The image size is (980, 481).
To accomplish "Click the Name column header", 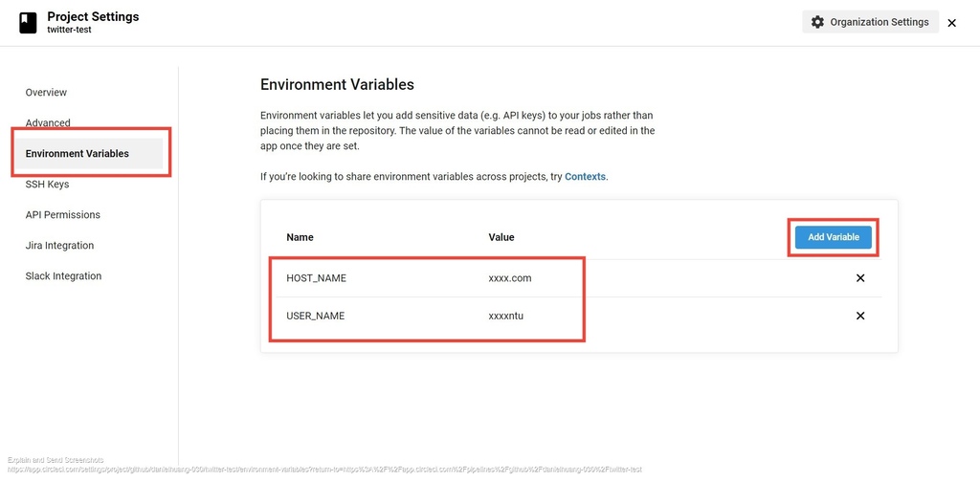I will [300, 237].
